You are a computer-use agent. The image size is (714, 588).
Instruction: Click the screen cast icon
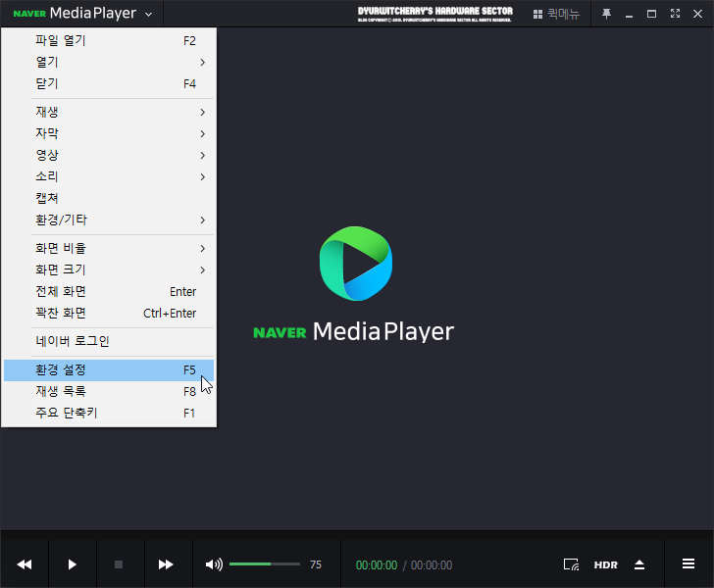click(571, 564)
